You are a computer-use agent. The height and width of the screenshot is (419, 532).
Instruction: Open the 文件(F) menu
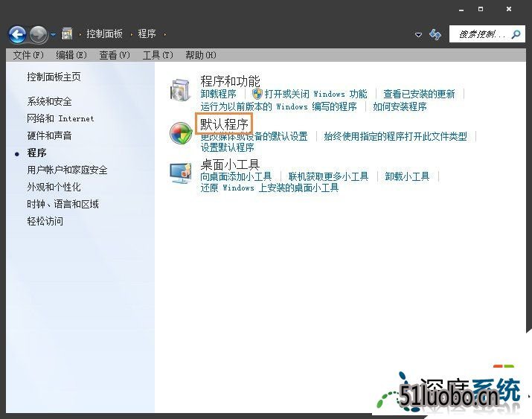(x=28, y=55)
